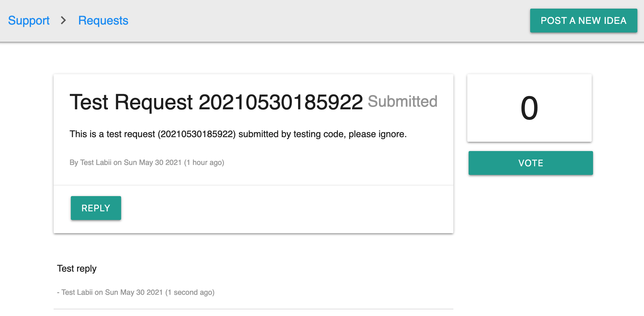Click the REPLY button
Image resolution: width=644 pixels, height=316 pixels.
pyautogui.click(x=96, y=208)
